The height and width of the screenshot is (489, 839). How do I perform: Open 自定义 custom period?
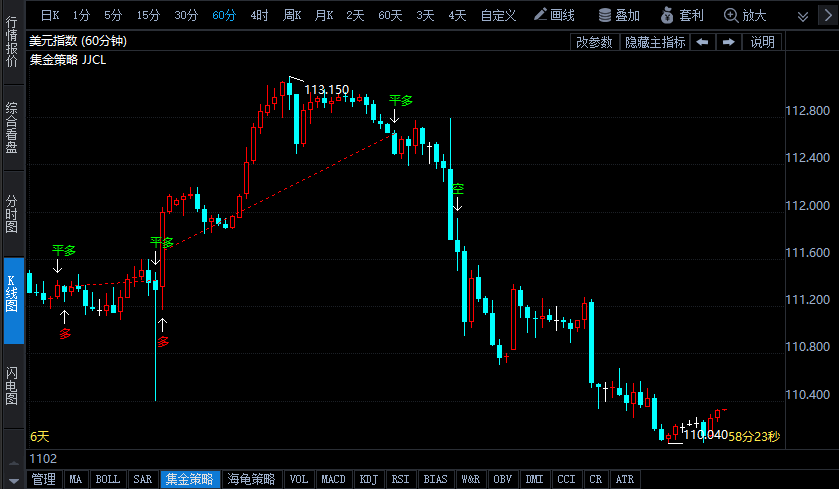coord(498,16)
